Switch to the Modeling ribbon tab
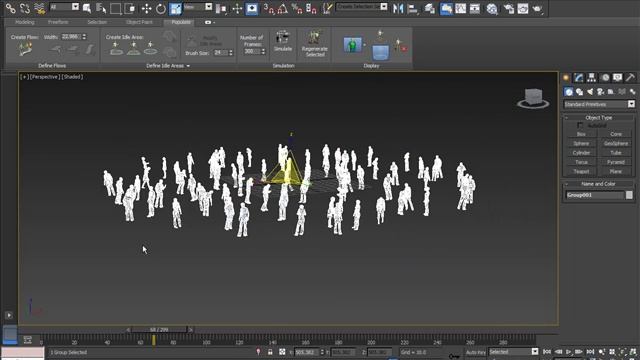The image size is (640, 360). (24, 22)
